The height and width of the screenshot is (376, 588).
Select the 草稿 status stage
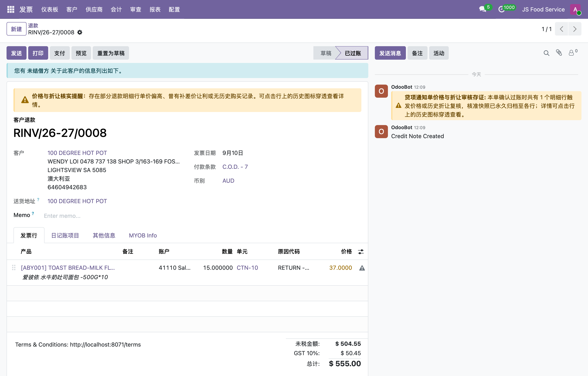click(x=325, y=53)
